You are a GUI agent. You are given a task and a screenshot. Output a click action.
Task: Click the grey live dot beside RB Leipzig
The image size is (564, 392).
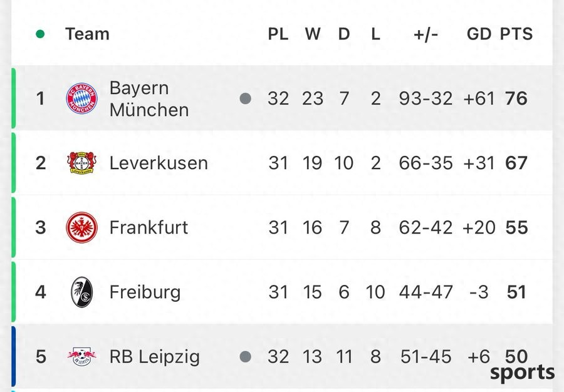(245, 357)
